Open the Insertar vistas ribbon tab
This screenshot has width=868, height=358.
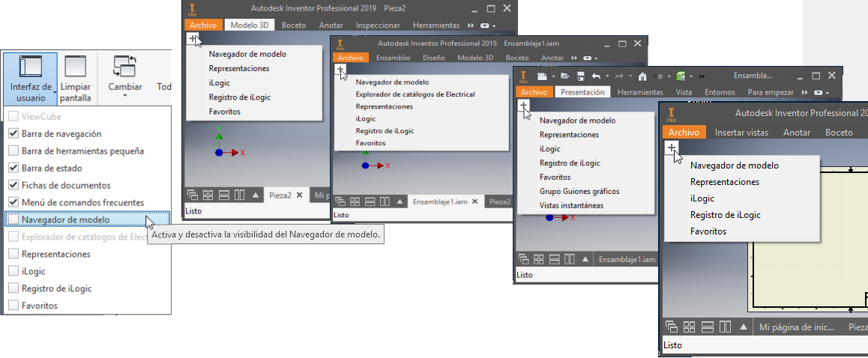tap(741, 133)
